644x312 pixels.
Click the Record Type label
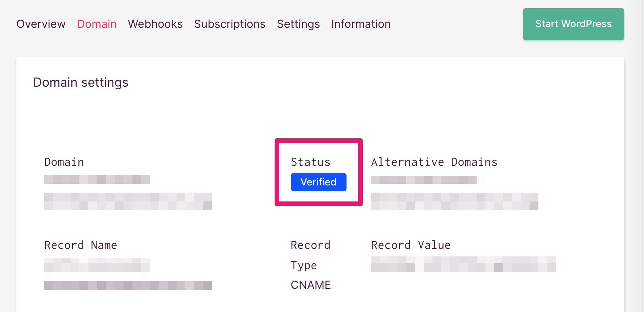[x=311, y=255]
